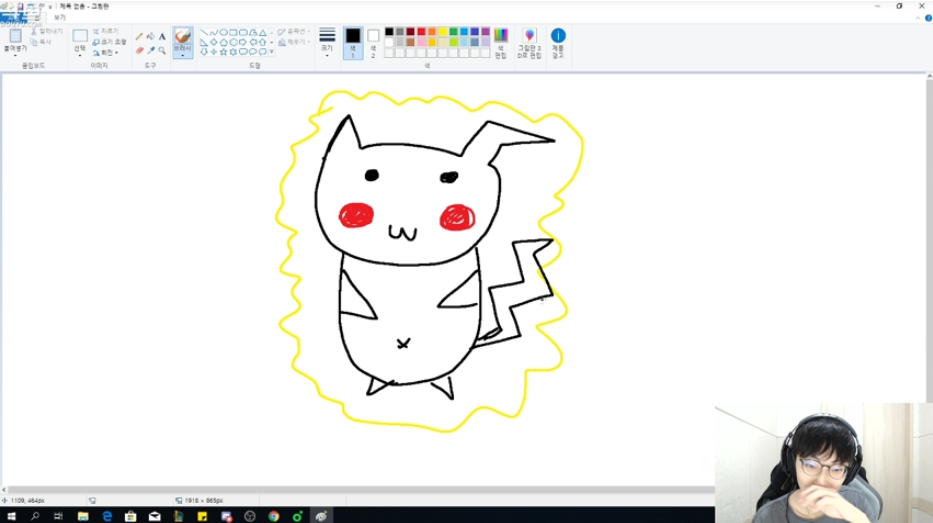
Task: Open the Windows Start menu
Action: (x=11, y=516)
